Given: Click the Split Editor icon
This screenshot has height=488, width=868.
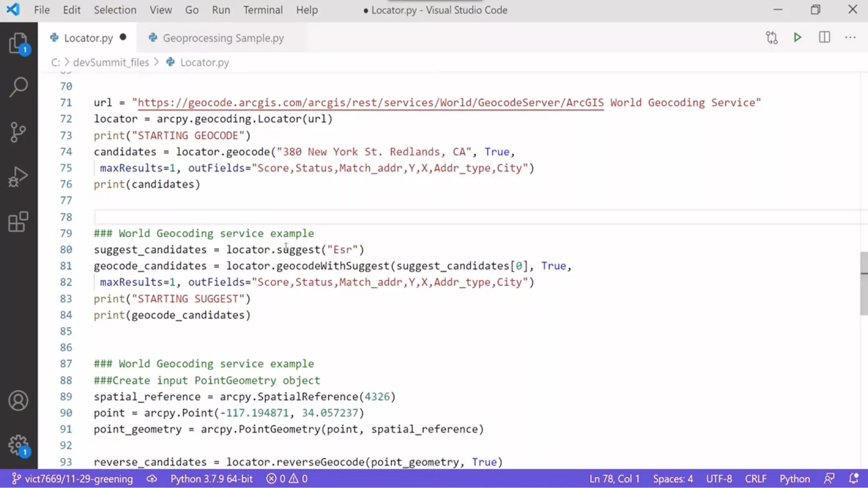Looking at the screenshot, I should tap(824, 37).
